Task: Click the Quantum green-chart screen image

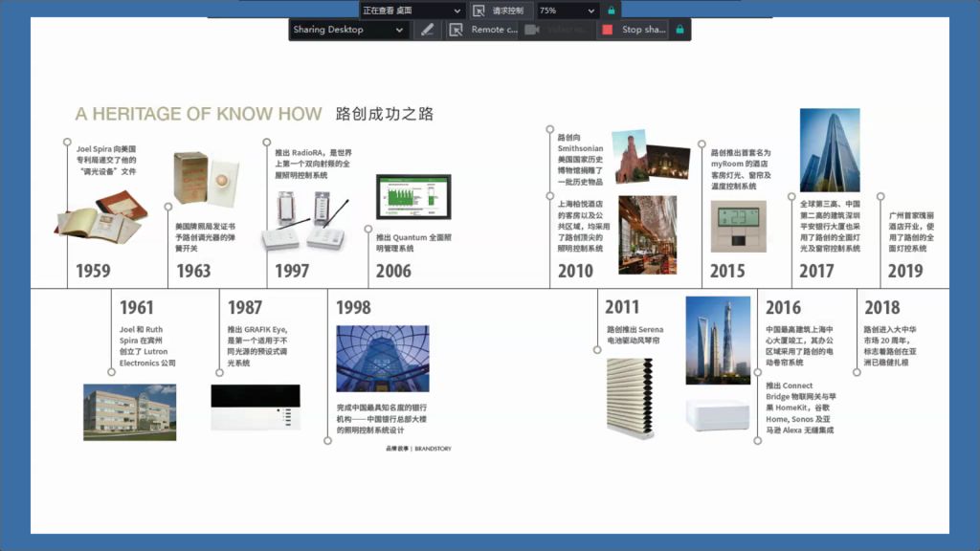Action: (x=413, y=197)
